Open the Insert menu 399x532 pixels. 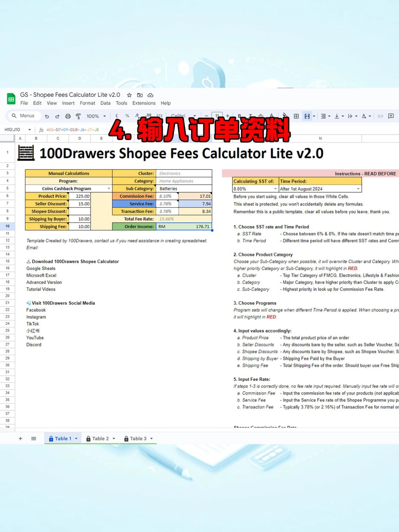point(68,103)
